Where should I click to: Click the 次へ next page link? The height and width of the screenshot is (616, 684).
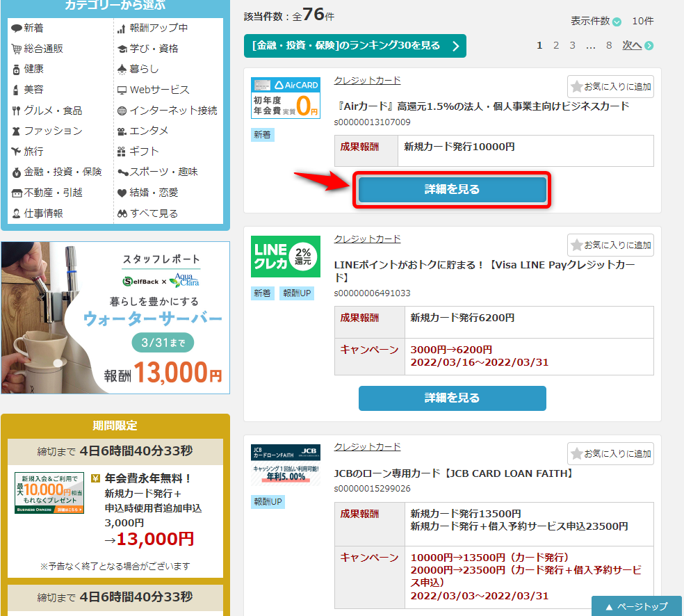(x=632, y=45)
